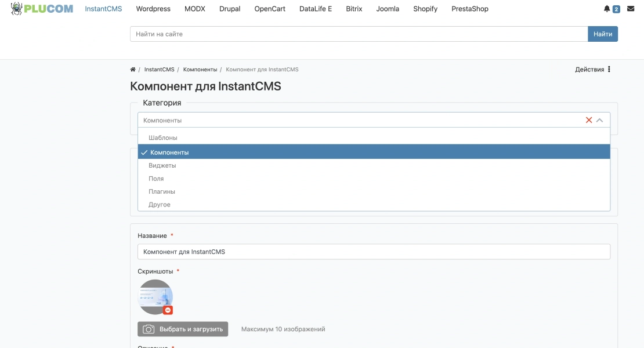Open the InstantCMS nav section
The width and height of the screenshot is (644, 348).
[103, 9]
